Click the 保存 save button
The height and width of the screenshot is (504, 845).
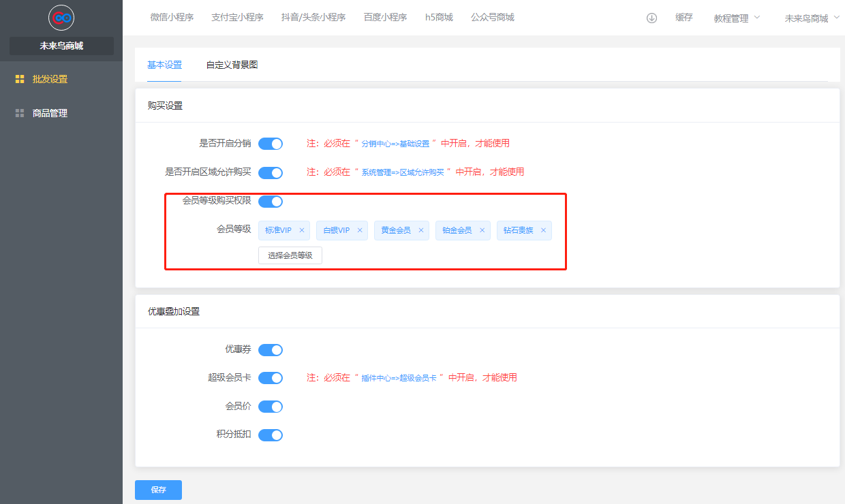tap(158, 490)
